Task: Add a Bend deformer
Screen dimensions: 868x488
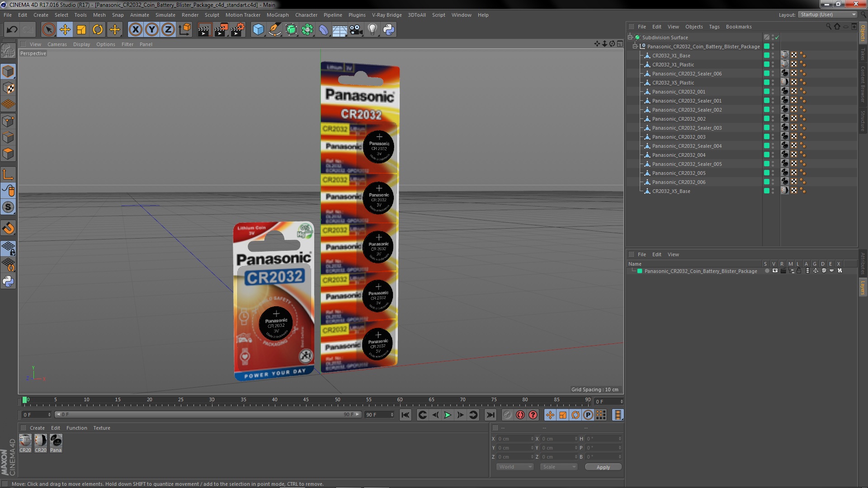Action: (x=324, y=30)
